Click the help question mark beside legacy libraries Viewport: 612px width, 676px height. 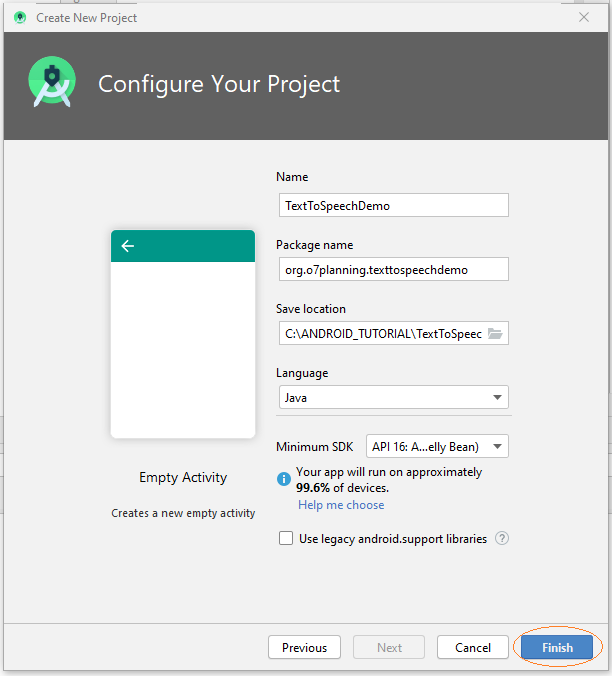(x=502, y=538)
